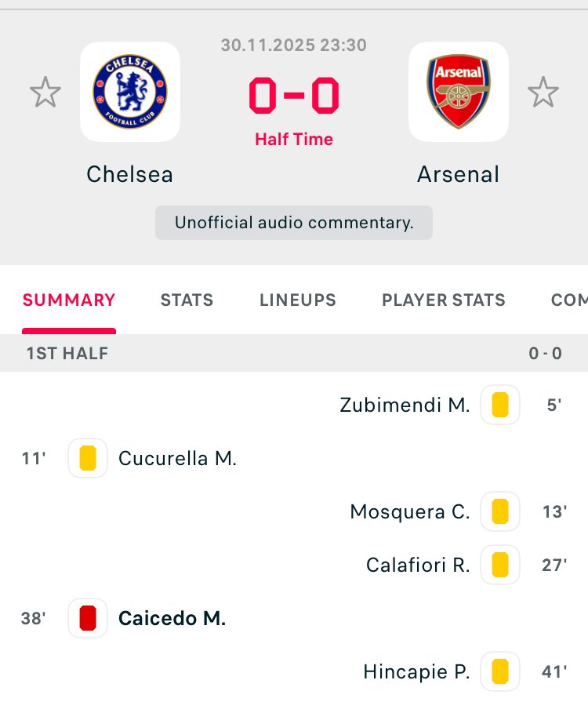The width and height of the screenshot is (588, 702).
Task: Select the Arsenal team name
Action: (x=458, y=173)
